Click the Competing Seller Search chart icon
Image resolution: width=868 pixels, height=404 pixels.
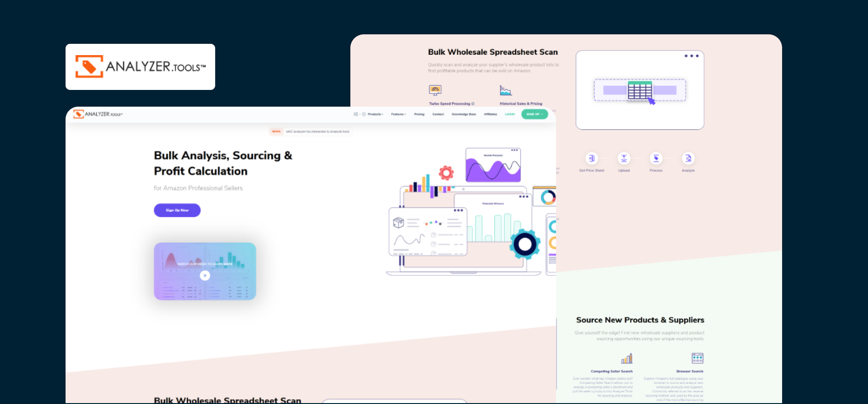(627, 358)
